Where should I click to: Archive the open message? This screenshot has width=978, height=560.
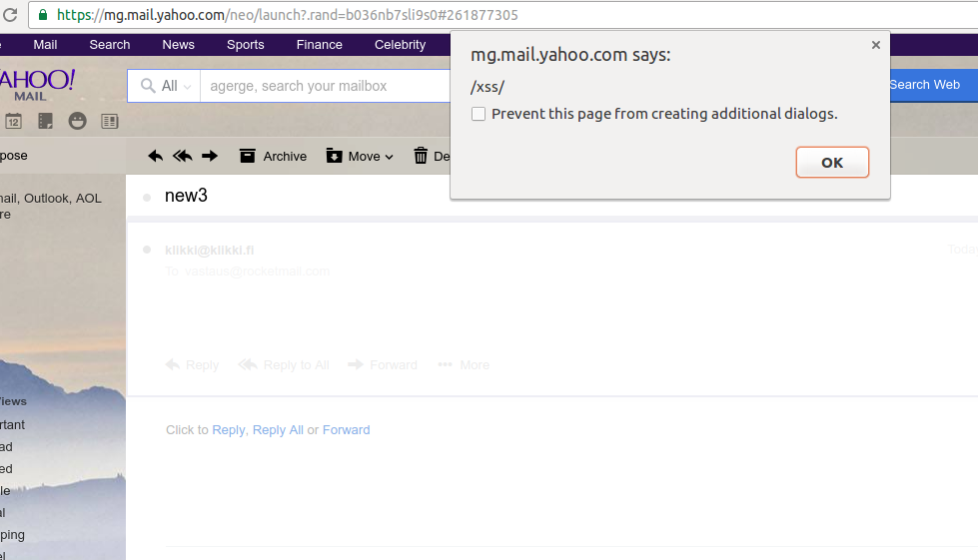click(x=273, y=156)
